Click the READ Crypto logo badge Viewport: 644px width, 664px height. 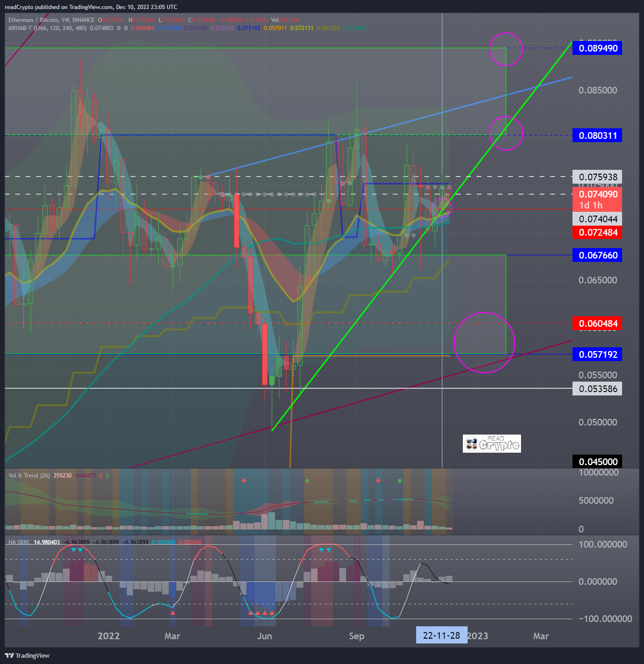point(491,444)
